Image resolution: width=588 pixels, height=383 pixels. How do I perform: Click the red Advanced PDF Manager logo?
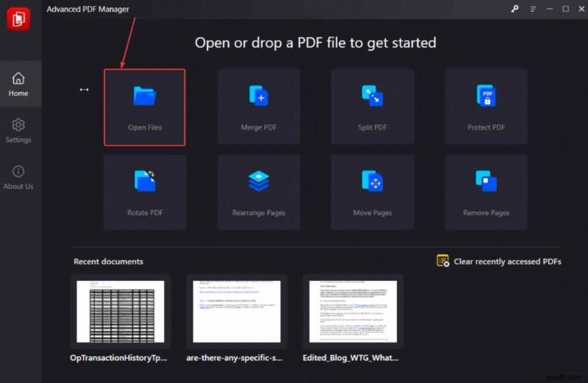coord(18,19)
